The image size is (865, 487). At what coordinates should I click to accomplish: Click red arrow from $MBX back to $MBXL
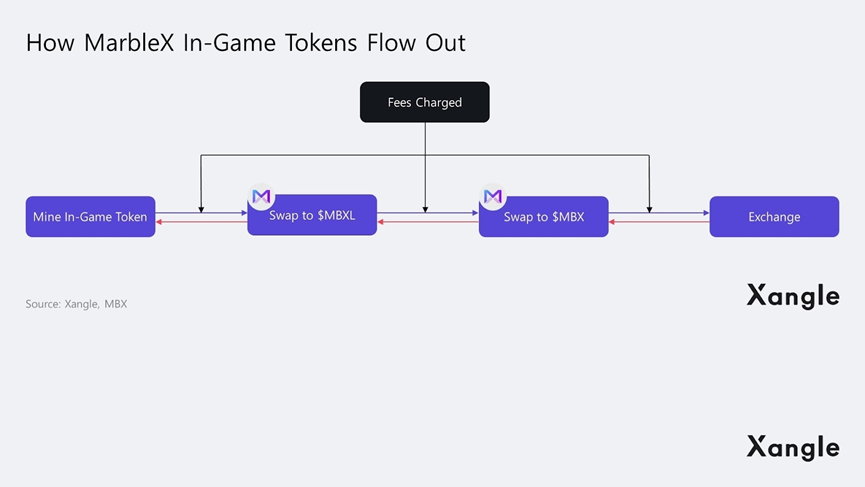(400, 222)
